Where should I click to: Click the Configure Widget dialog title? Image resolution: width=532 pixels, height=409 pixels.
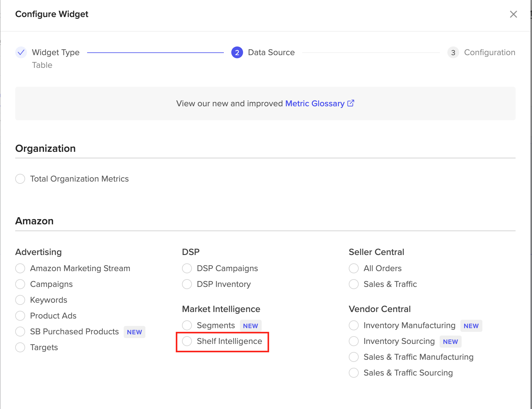[x=52, y=14]
